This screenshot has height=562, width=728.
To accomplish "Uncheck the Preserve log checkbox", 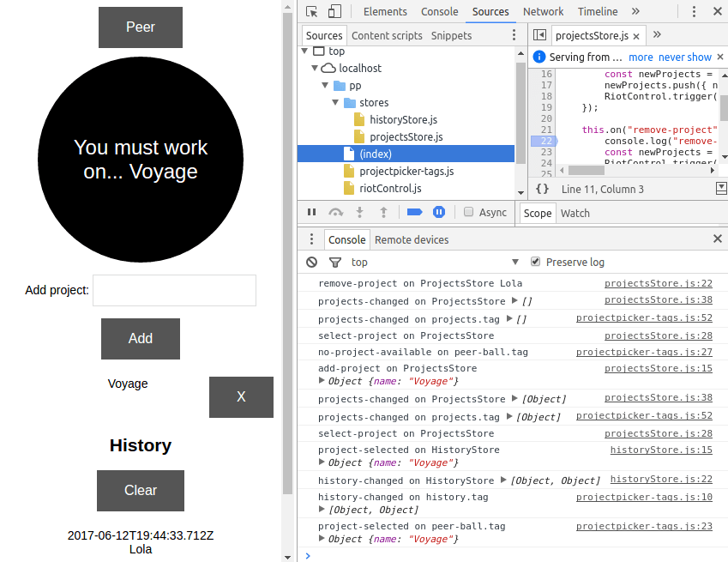I will coord(536,262).
